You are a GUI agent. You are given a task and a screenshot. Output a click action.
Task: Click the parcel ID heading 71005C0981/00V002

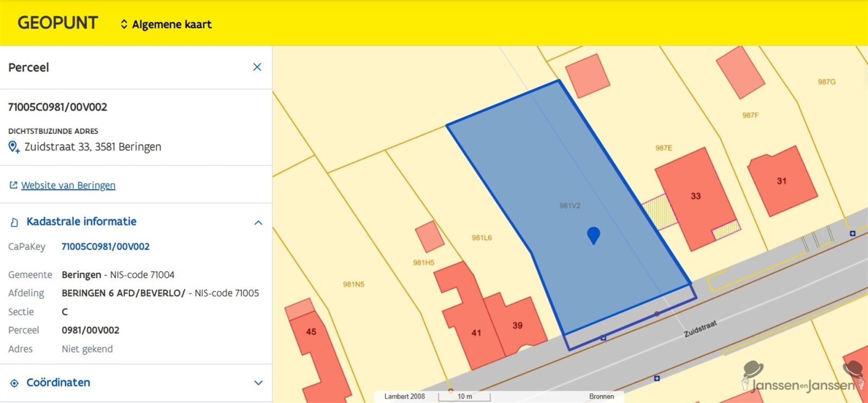[x=58, y=107]
